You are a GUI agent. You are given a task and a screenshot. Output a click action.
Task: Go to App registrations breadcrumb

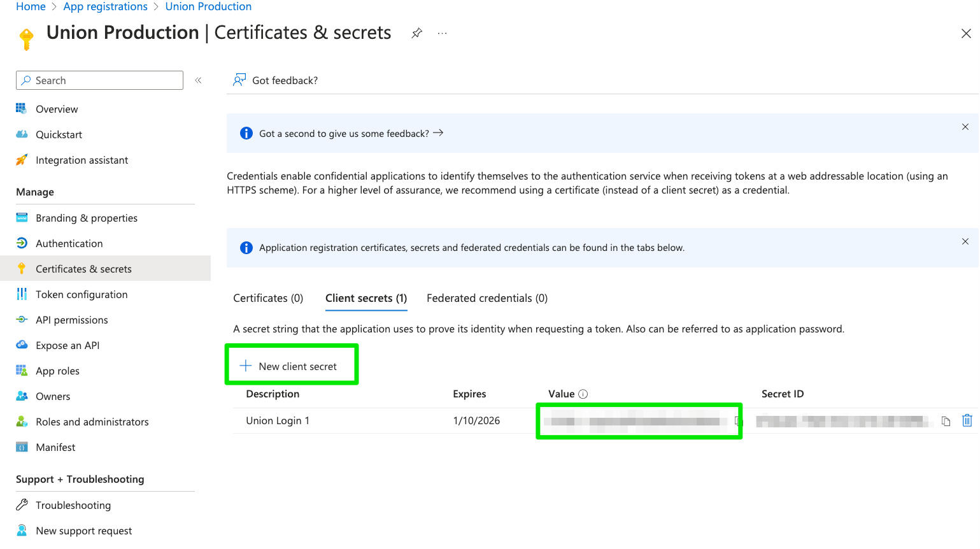click(x=105, y=6)
